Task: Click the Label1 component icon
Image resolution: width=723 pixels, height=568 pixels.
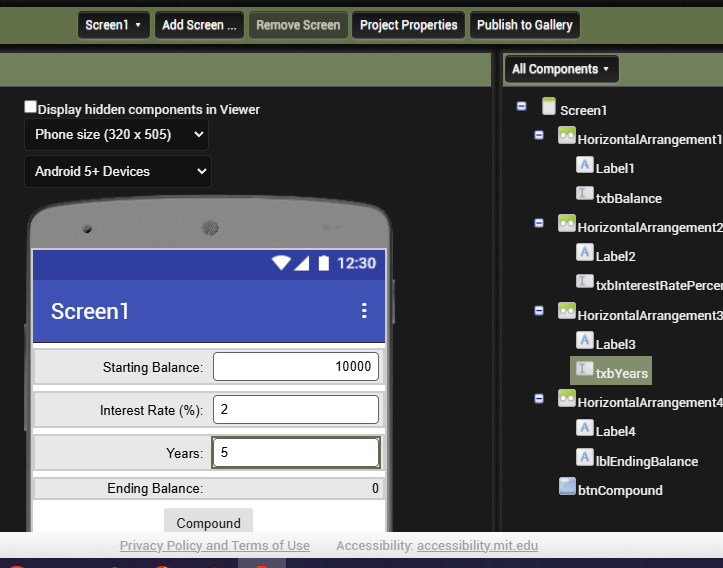Action: tap(586, 166)
